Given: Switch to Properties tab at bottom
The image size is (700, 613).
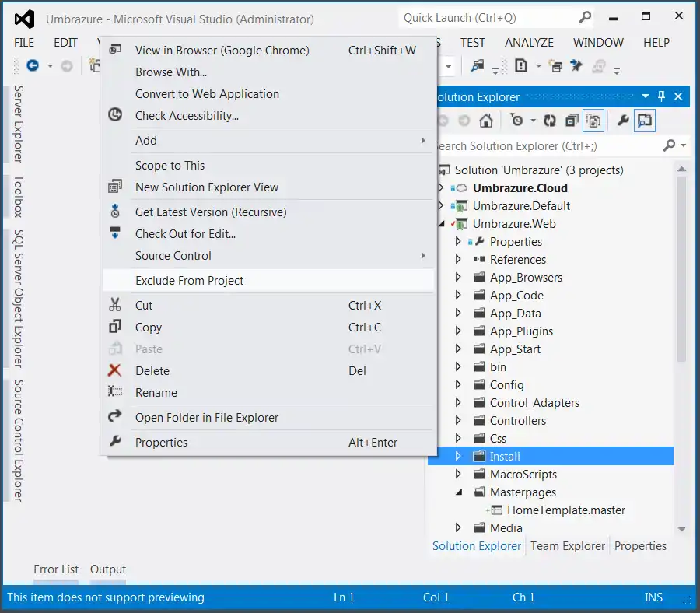Looking at the screenshot, I should [x=640, y=546].
